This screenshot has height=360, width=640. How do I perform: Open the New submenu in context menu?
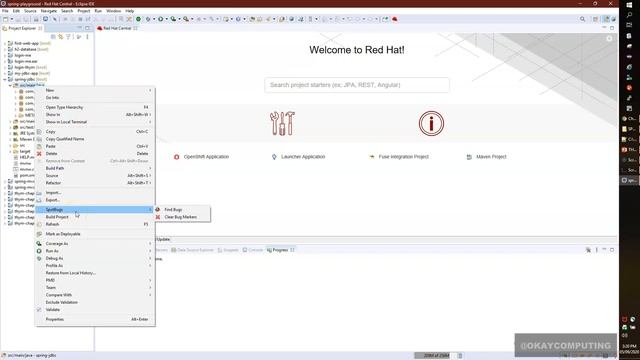95,90
